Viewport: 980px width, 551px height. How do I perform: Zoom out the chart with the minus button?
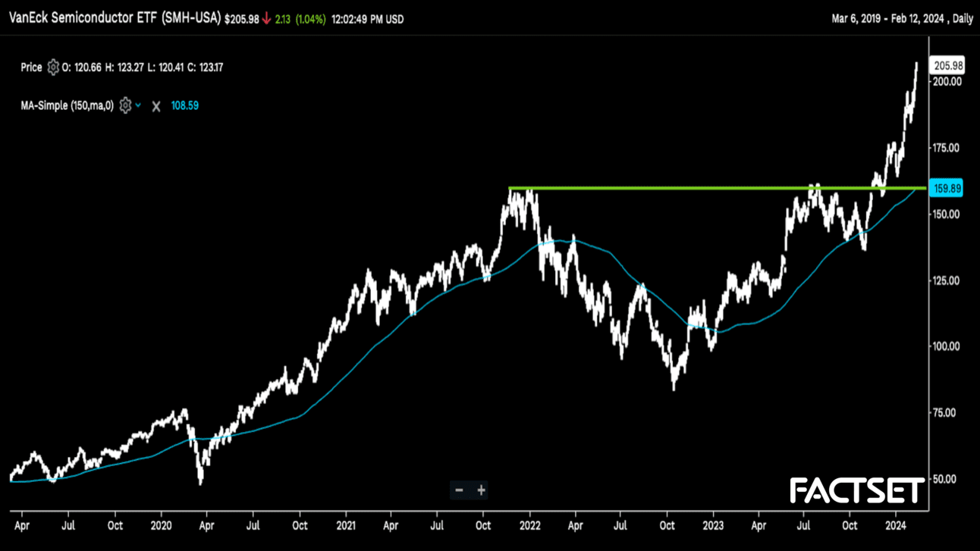459,490
